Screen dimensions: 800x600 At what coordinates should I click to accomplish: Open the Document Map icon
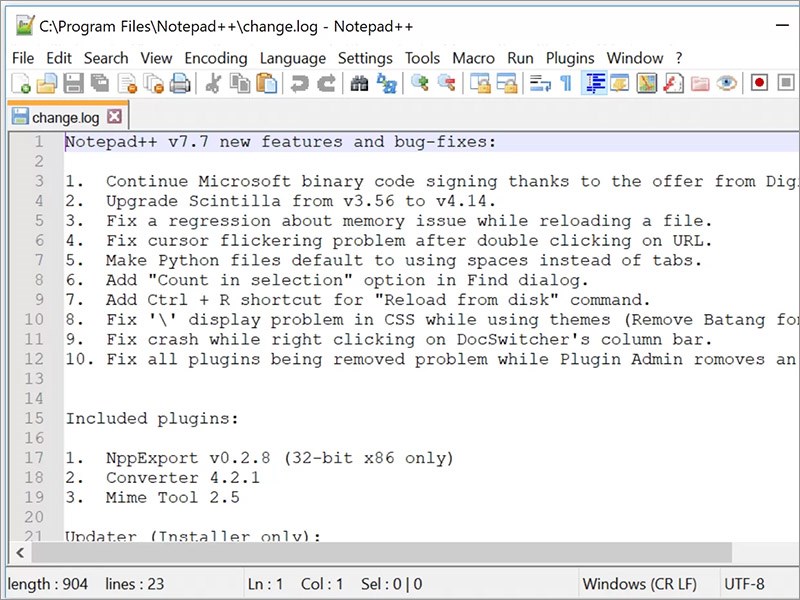click(x=646, y=83)
